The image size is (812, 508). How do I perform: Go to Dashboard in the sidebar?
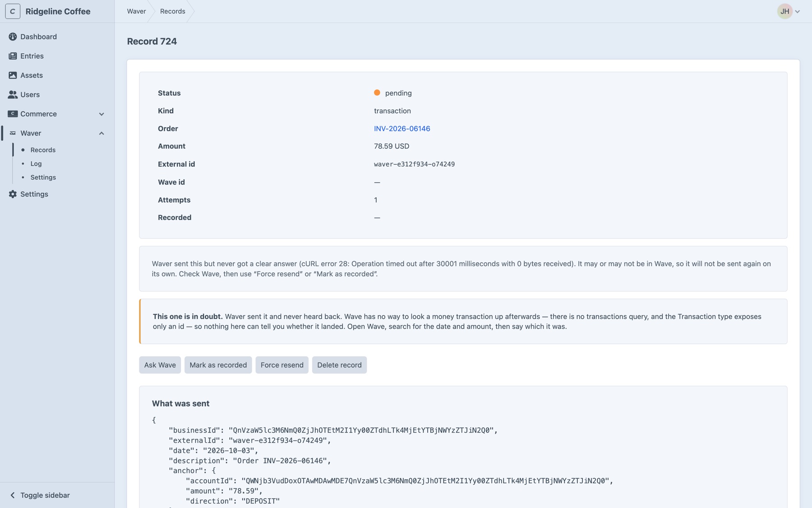point(38,37)
